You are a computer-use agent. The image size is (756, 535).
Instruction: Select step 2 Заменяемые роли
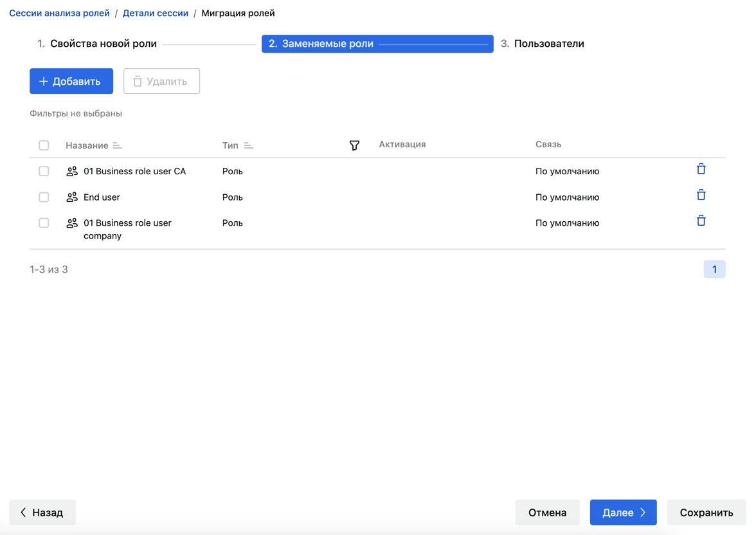coord(377,44)
